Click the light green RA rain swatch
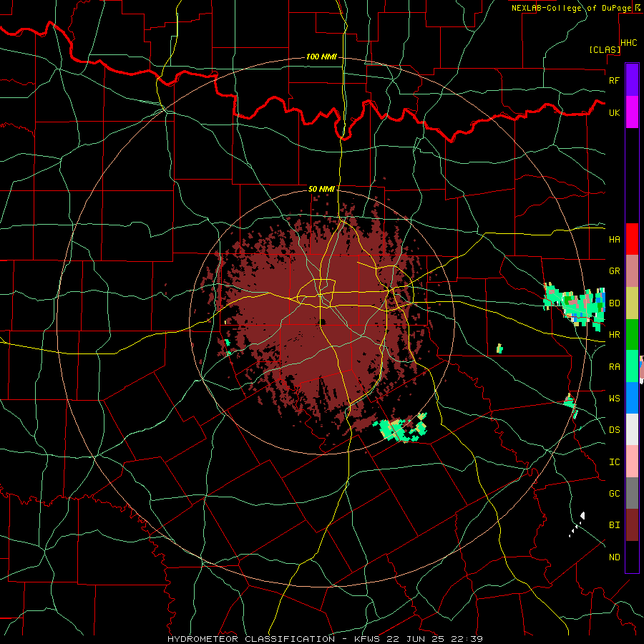 click(632, 366)
